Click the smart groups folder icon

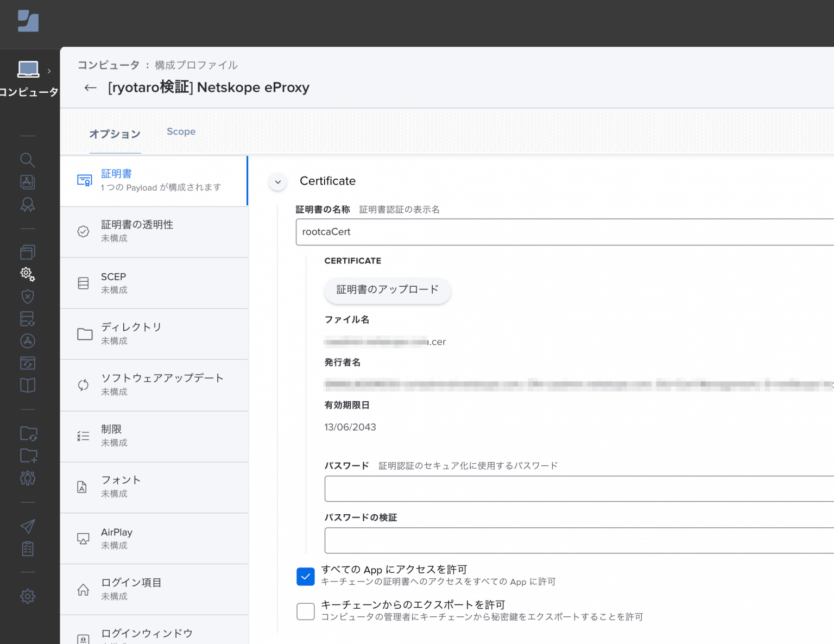[x=27, y=433]
